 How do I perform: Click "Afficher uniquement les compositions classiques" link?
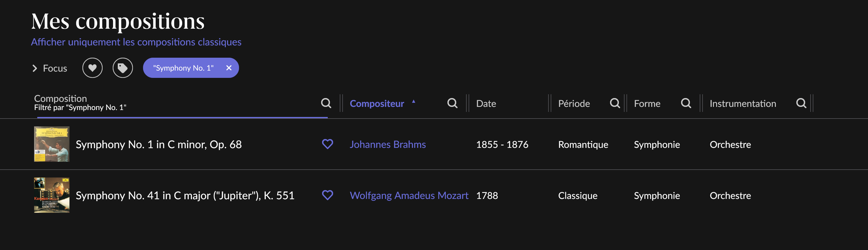[136, 42]
